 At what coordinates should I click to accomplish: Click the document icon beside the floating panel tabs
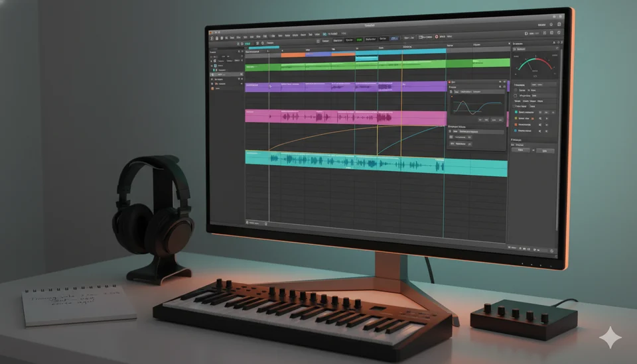pyautogui.click(x=451, y=91)
